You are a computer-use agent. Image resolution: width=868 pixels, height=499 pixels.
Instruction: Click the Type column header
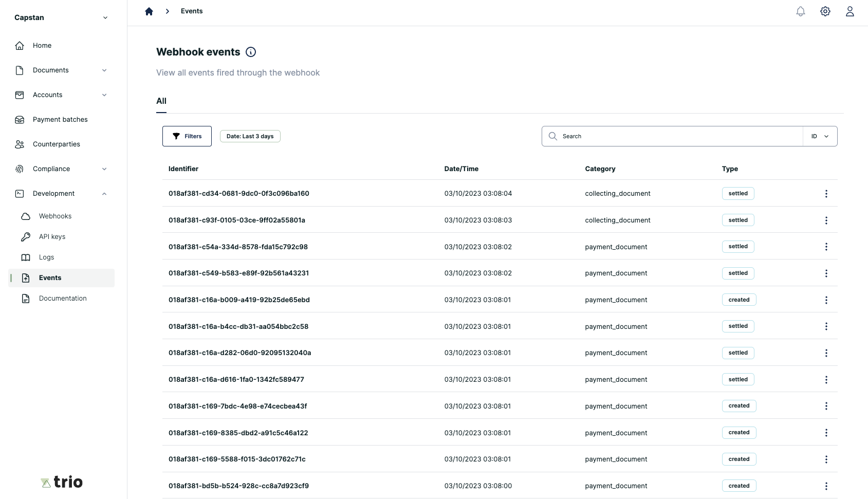click(730, 169)
